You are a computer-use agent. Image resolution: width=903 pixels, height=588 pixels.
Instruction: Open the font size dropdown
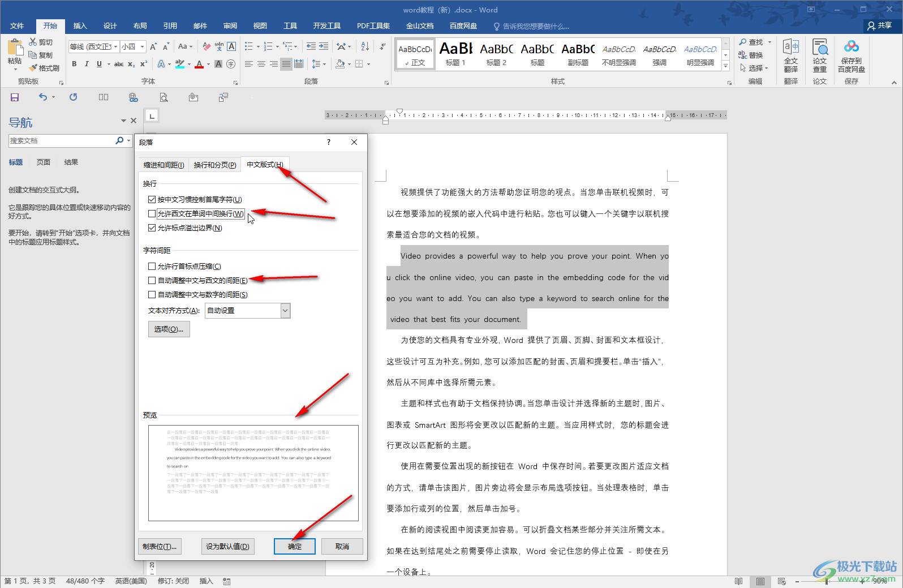click(142, 46)
